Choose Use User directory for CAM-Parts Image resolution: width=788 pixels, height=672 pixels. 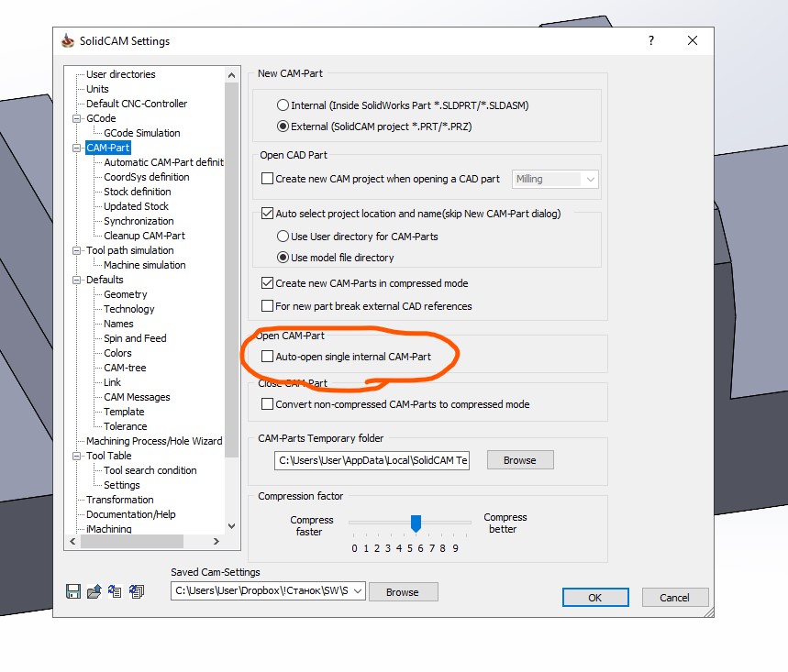point(283,236)
